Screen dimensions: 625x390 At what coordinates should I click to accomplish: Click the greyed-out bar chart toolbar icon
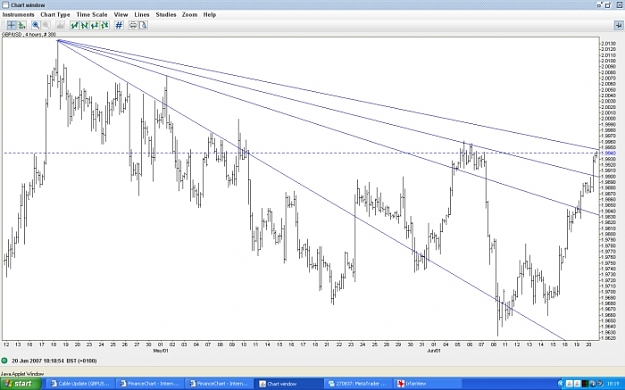[60, 26]
